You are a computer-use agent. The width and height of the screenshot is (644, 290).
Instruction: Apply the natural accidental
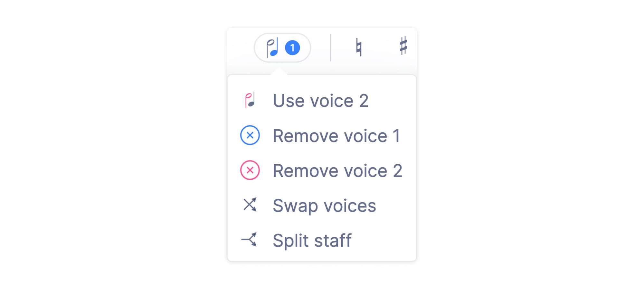pos(359,47)
